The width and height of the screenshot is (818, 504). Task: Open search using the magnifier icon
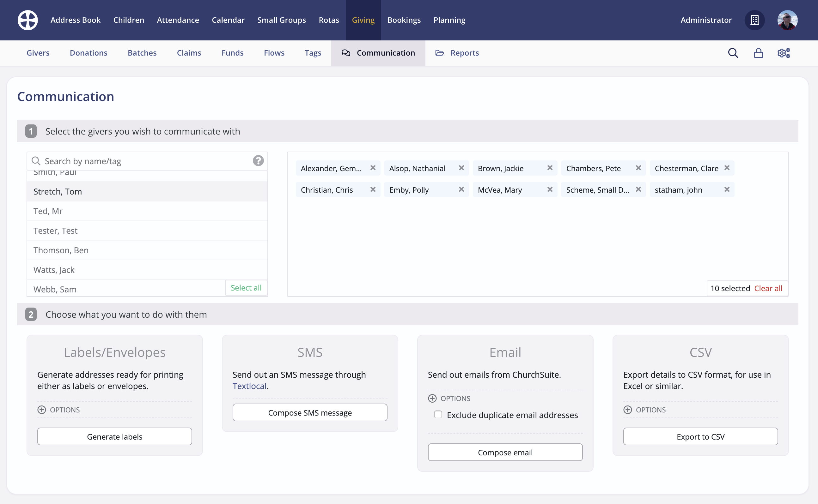733,53
